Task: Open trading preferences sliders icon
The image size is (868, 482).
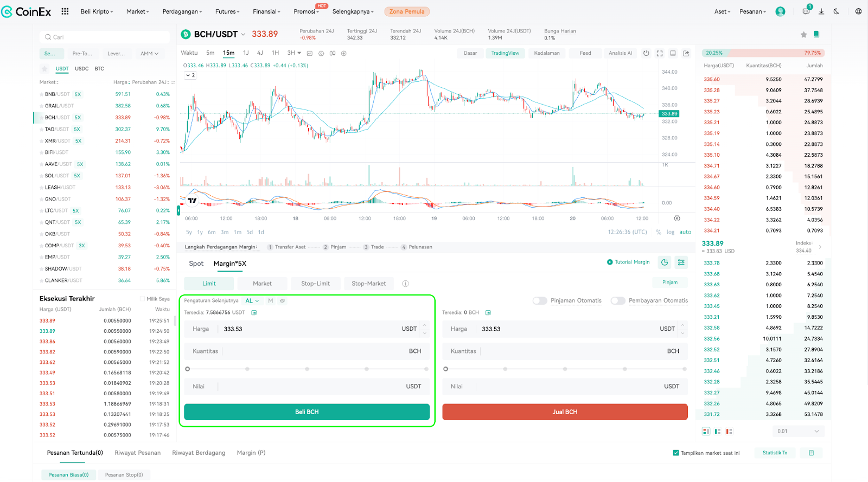Action: [681, 262]
